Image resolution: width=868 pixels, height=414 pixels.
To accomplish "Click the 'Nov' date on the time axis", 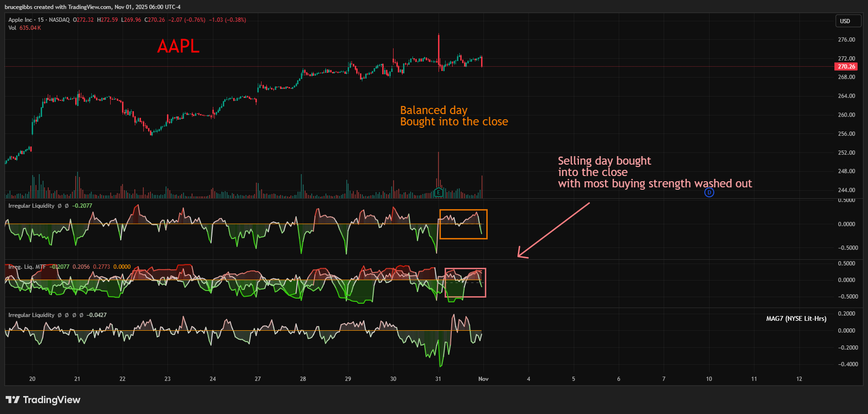I will (x=483, y=379).
